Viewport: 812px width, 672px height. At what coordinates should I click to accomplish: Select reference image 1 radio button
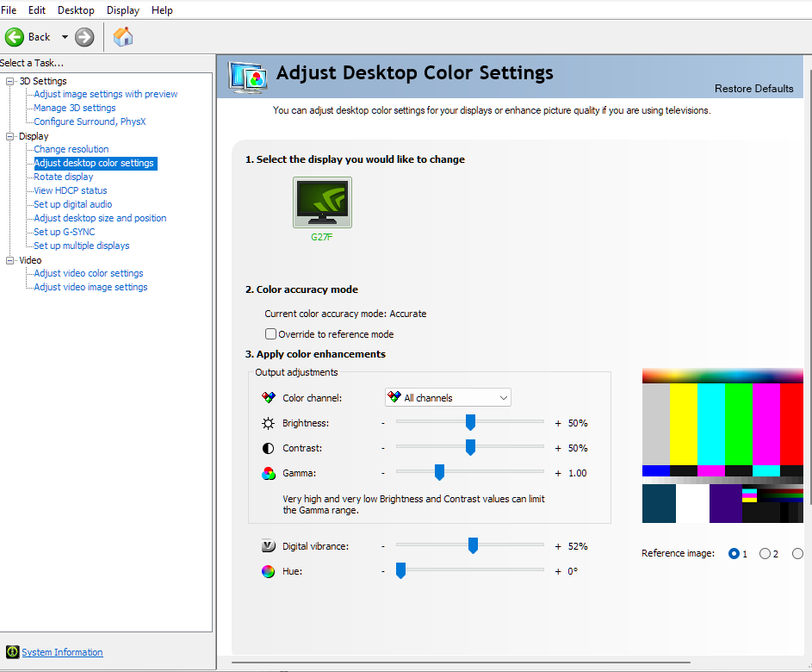click(x=734, y=554)
